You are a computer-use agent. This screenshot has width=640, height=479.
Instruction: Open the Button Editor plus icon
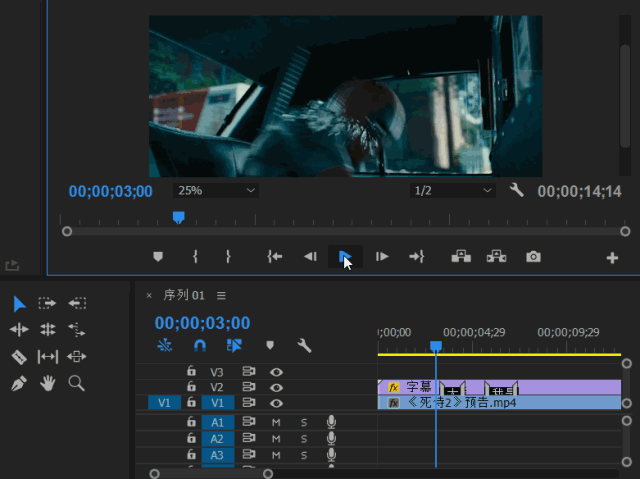[612, 258]
